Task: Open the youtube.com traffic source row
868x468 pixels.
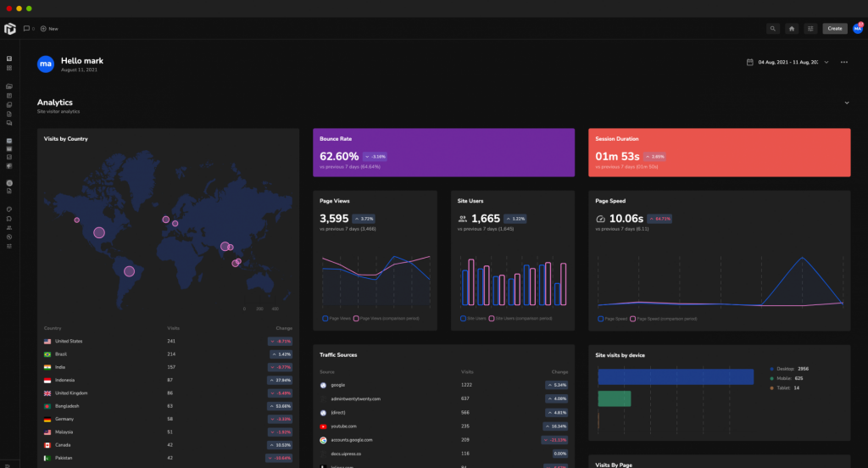Action: click(443, 426)
